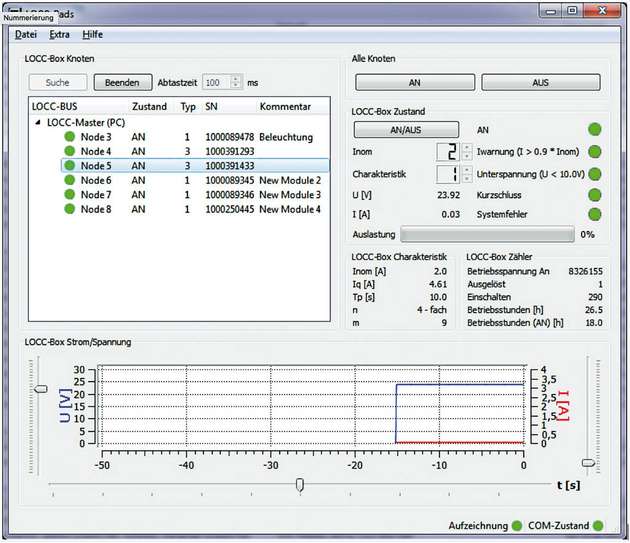This screenshot has width=630, height=543.
Task: Select the Node 7 row
Action: [x=195, y=195]
